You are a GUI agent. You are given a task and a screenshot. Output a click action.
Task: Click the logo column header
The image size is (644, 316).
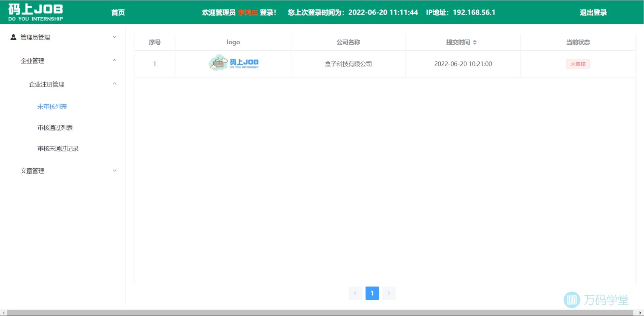[x=233, y=42]
